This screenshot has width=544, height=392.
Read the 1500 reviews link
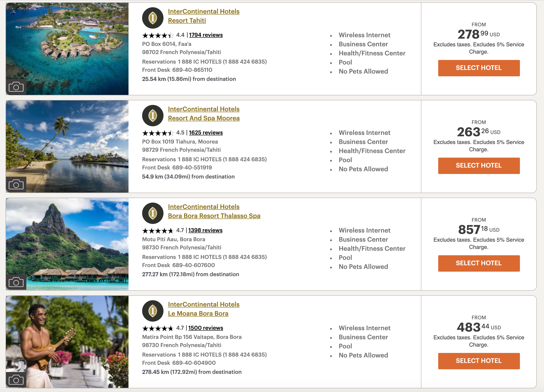pyautogui.click(x=205, y=328)
